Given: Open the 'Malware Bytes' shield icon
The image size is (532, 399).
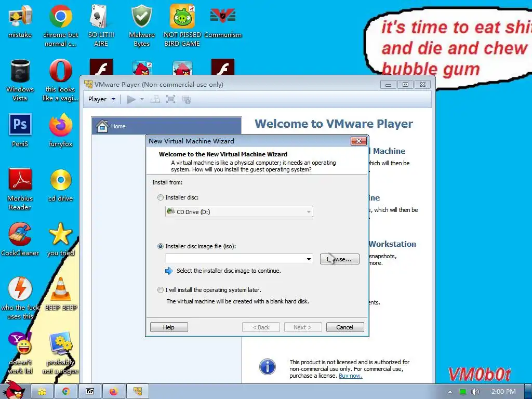Looking at the screenshot, I should [x=141, y=25].
